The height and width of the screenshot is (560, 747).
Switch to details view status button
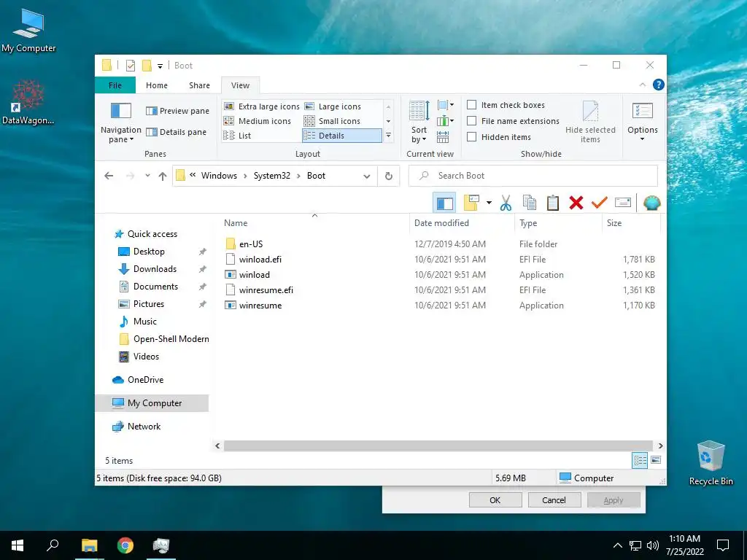[640, 460]
